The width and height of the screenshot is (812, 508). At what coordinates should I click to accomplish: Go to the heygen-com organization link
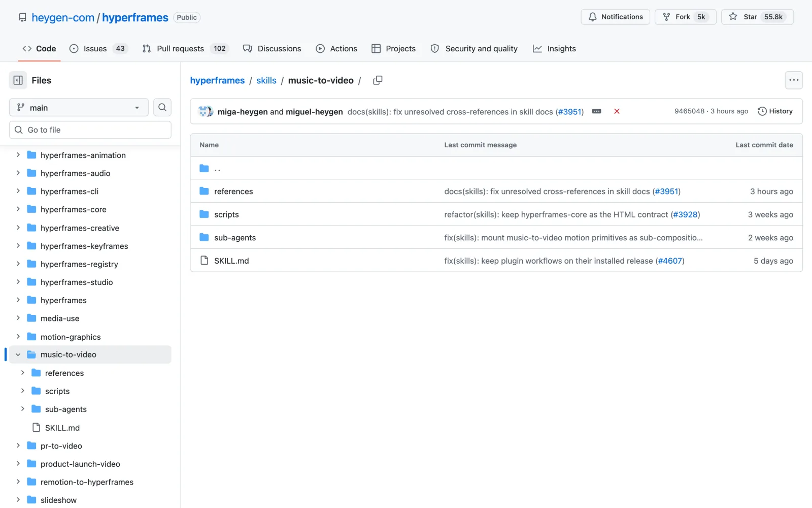tap(63, 17)
